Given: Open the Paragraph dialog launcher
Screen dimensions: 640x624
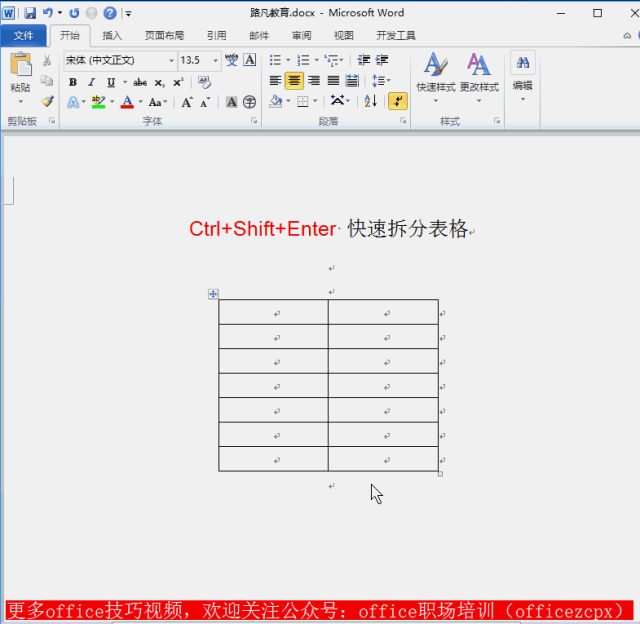Looking at the screenshot, I should (403, 120).
